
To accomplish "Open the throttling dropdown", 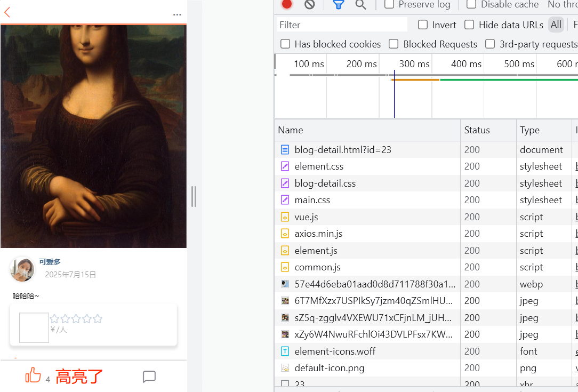I will coord(563,4).
